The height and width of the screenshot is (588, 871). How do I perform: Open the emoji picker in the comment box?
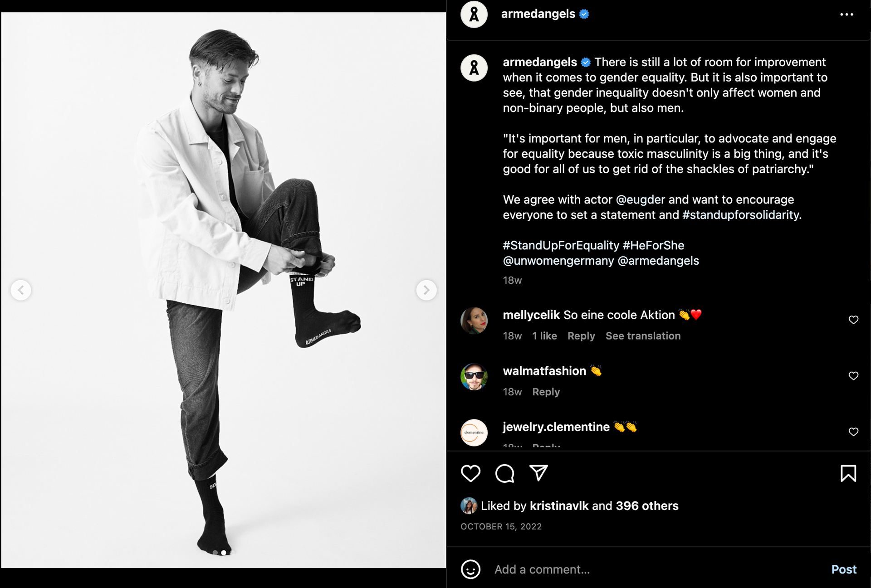pyautogui.click(x=470, y=569)
